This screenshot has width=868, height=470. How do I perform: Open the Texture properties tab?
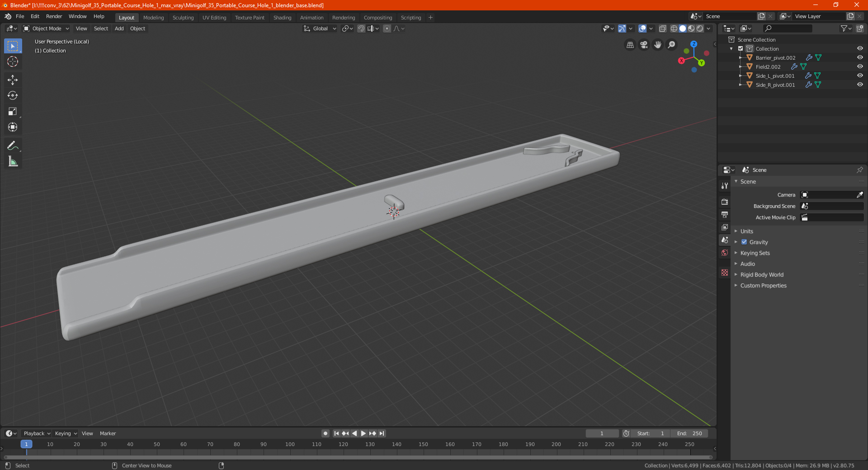725,273
